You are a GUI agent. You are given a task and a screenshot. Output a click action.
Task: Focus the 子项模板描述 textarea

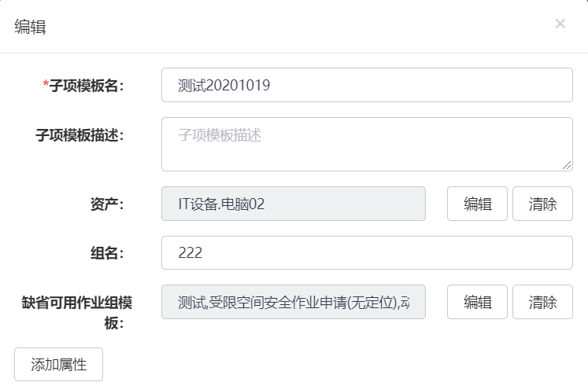pyautogui.click(x=367, y=144)
